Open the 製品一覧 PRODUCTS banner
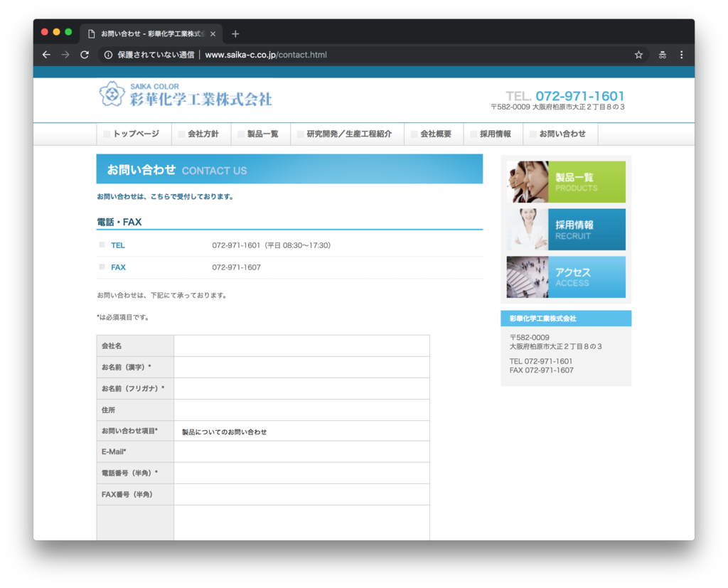 [x=566, y=182]
